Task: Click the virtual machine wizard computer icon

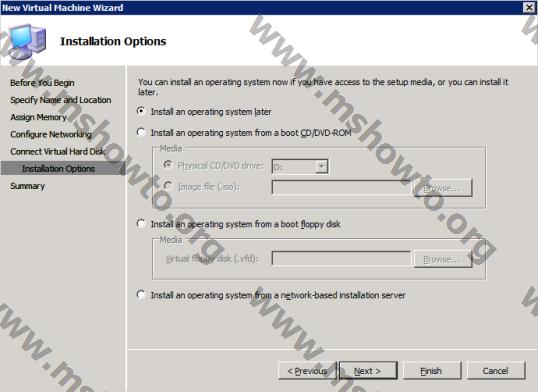Action: coord(27,41)
